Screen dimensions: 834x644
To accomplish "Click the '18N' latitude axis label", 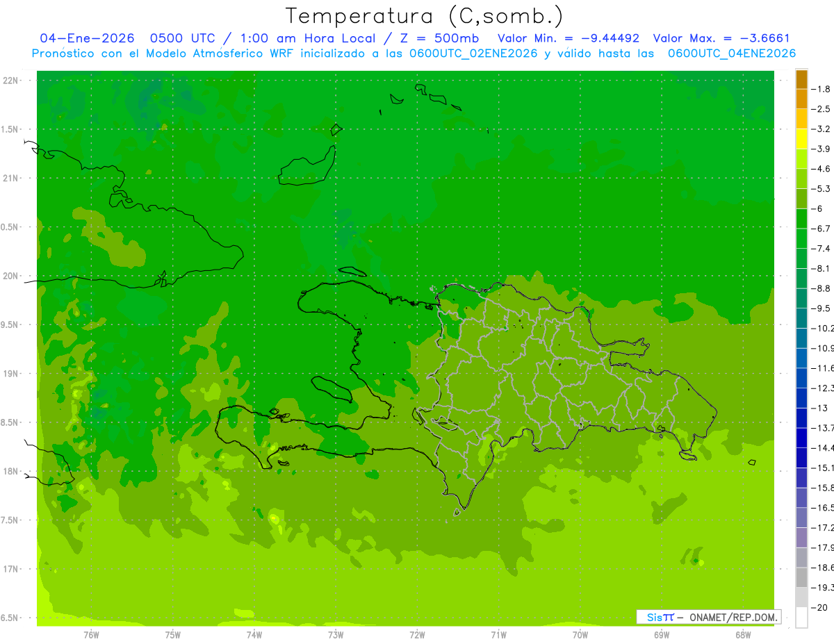I will [11, 471].
